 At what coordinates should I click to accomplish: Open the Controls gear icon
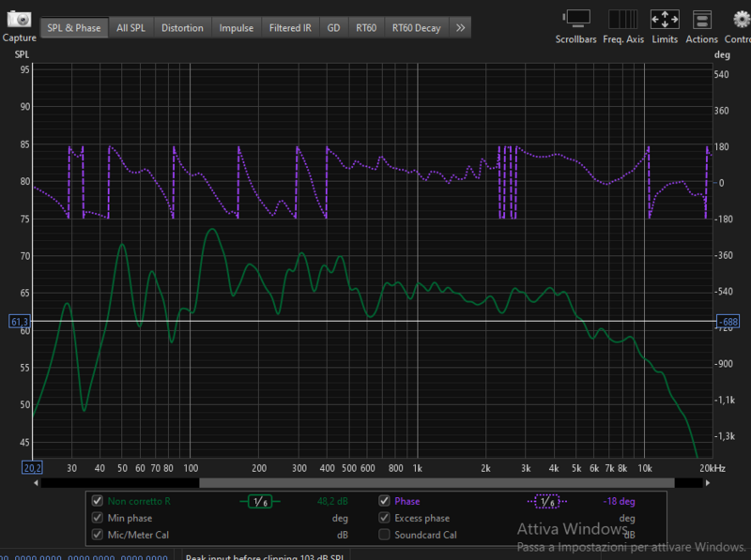(738, 19)
